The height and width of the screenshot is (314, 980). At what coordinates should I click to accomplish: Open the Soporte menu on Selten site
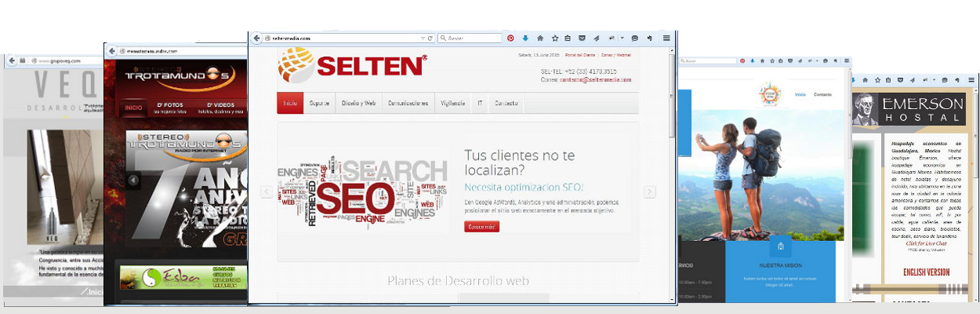click(x=319, y=103)
